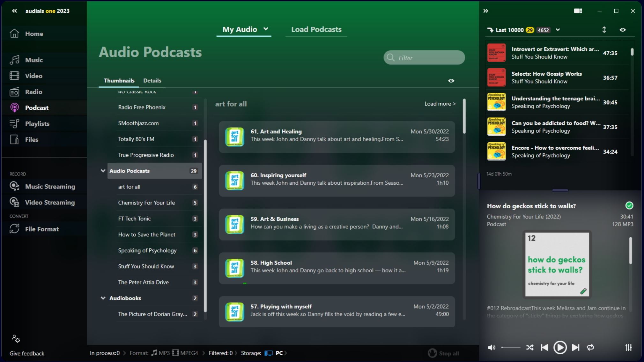Select How to Save the Planet podcast
The height and width of the screenshot is (362, 644).
pos(159,235)
